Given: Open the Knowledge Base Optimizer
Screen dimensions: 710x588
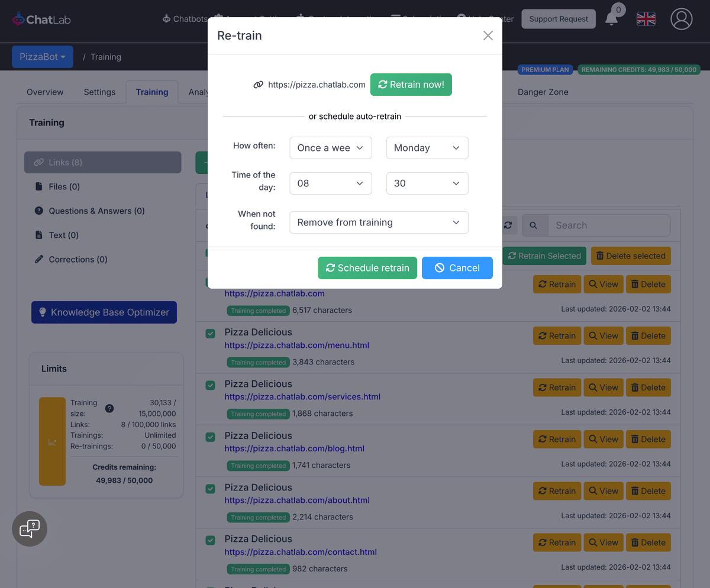Looking at the screenshot, I should coord(104,312).
